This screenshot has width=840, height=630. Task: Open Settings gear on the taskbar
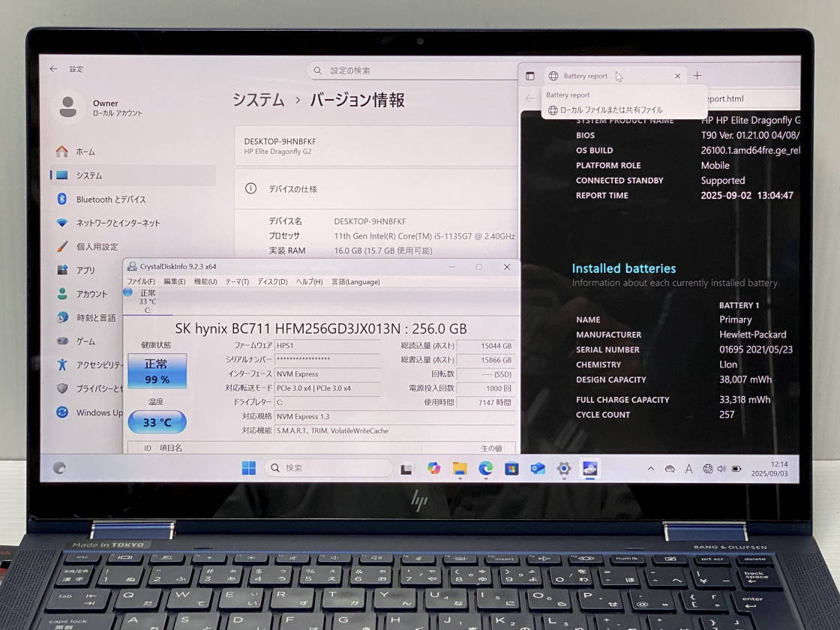click(563, 469)
